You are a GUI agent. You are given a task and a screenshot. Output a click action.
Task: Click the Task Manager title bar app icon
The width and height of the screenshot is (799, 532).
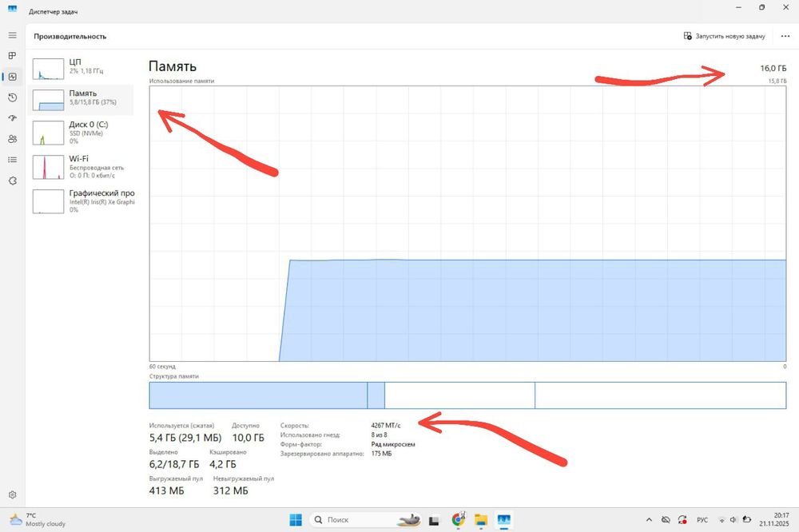pos(12,9)
